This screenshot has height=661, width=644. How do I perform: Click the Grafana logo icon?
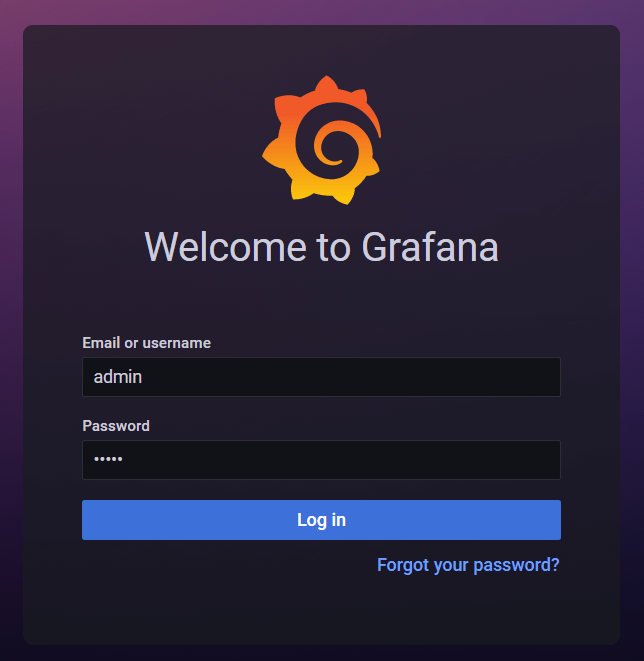[322, 140]
